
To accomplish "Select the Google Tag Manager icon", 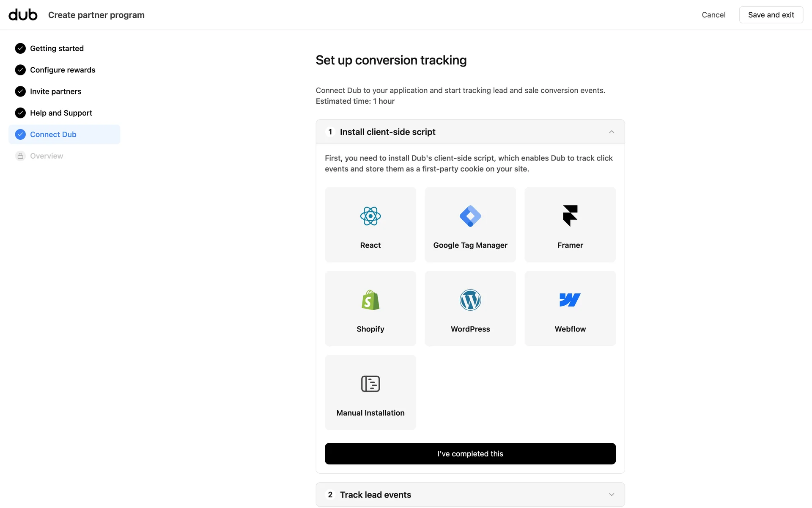I will pyautogui.click(x=470, y=216).
